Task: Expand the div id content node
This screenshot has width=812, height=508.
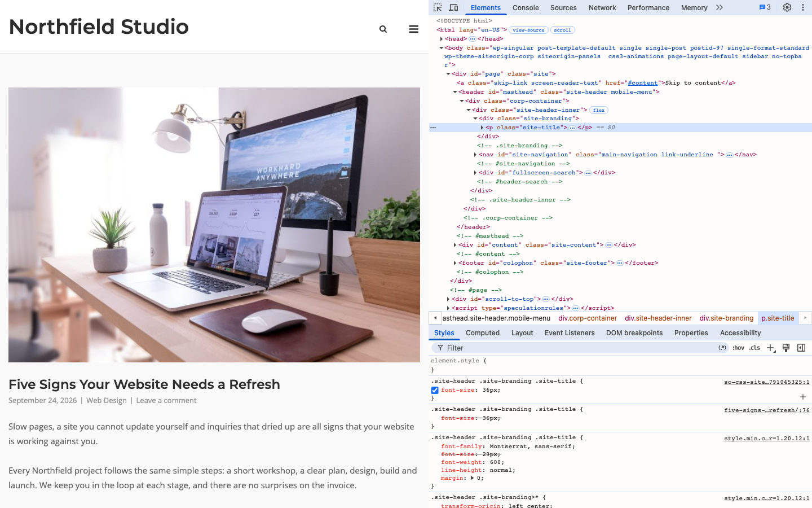Action: [x=455, y=245]
